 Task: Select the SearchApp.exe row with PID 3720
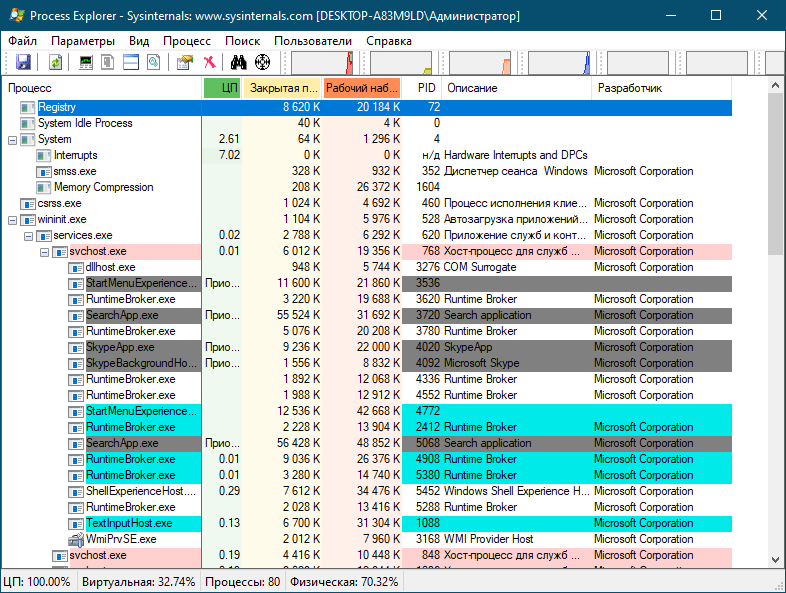[x=367, y=315]
